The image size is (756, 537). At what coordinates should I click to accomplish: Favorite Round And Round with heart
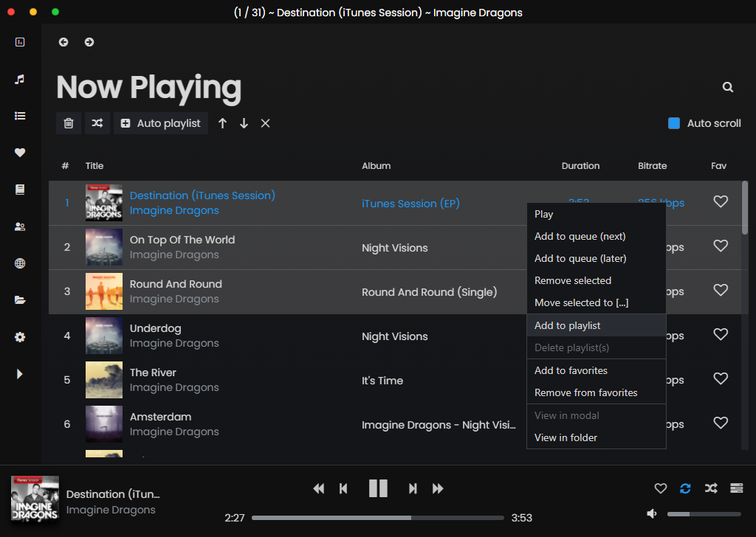[721, 290]
